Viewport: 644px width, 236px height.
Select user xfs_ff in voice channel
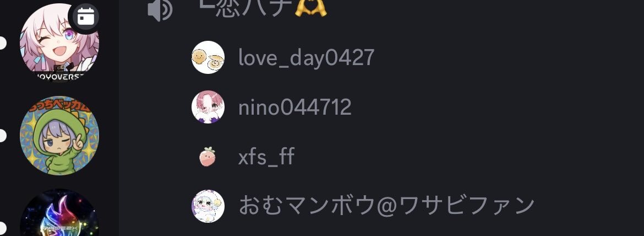pos(266,157)
